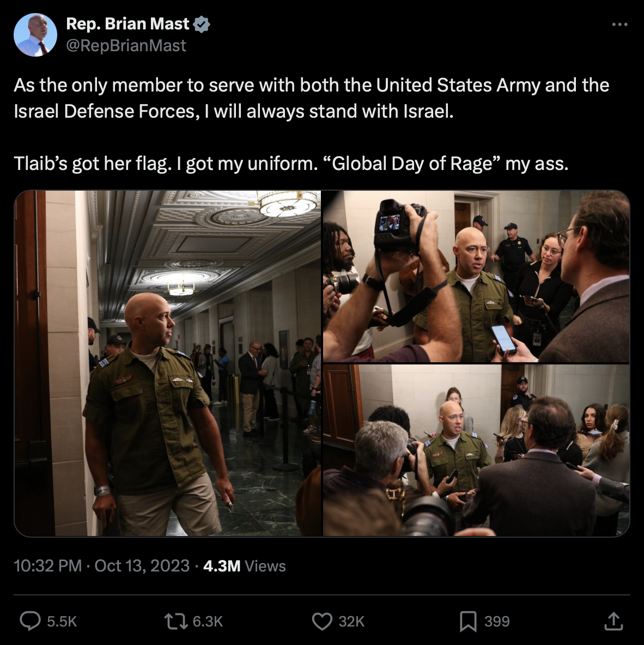Open the @RepBrianMast handle link
The width and height of the screenshot is (644, 645).
click(126, 46)
